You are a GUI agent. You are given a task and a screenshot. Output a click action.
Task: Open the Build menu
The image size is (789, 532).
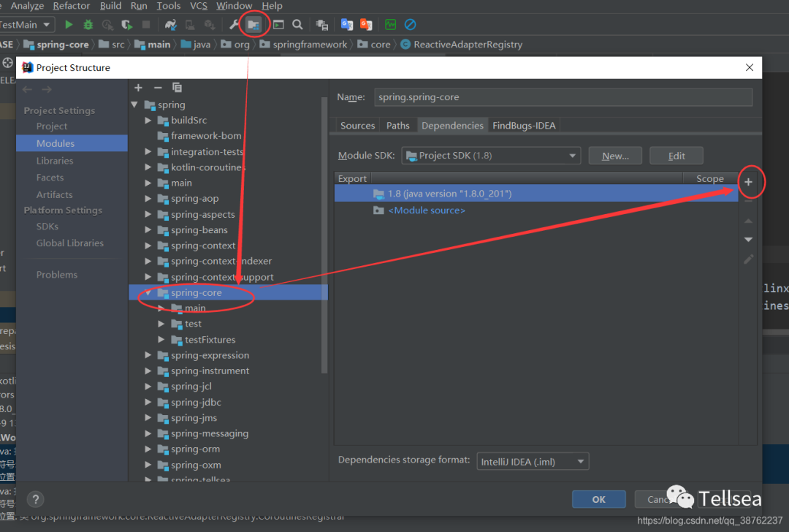[x=111, y=6]
